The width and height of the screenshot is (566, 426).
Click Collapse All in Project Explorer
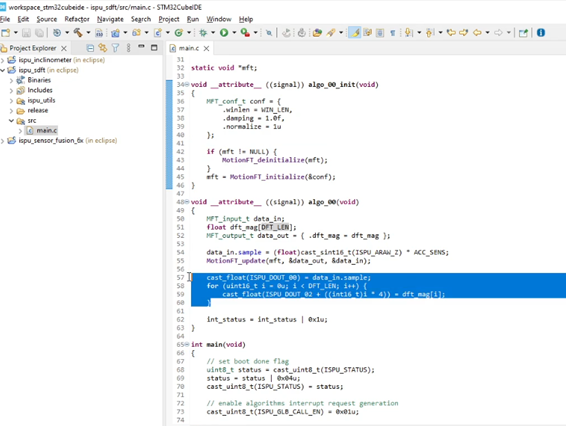coord(90,48)
